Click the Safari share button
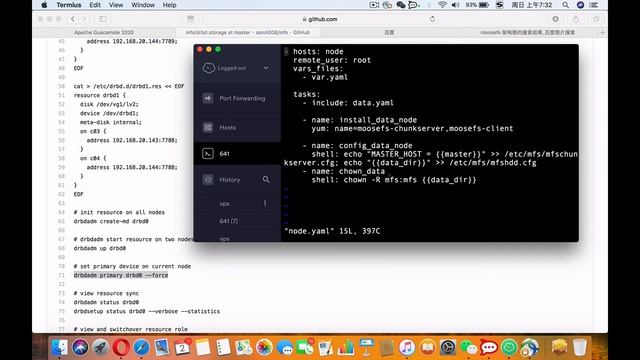Viewport: 640px width, 360px height. 576,19
